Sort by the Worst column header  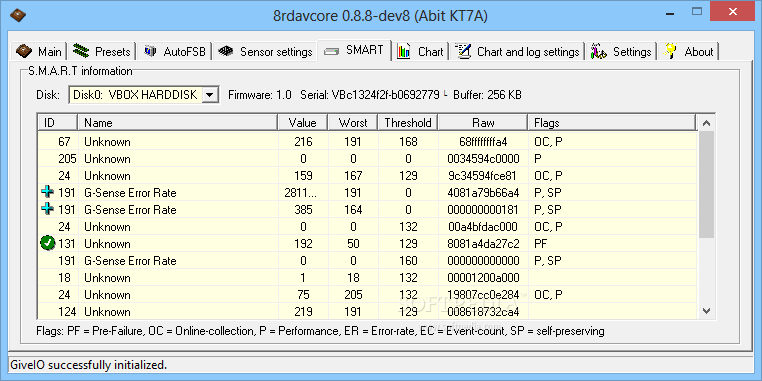353,122
